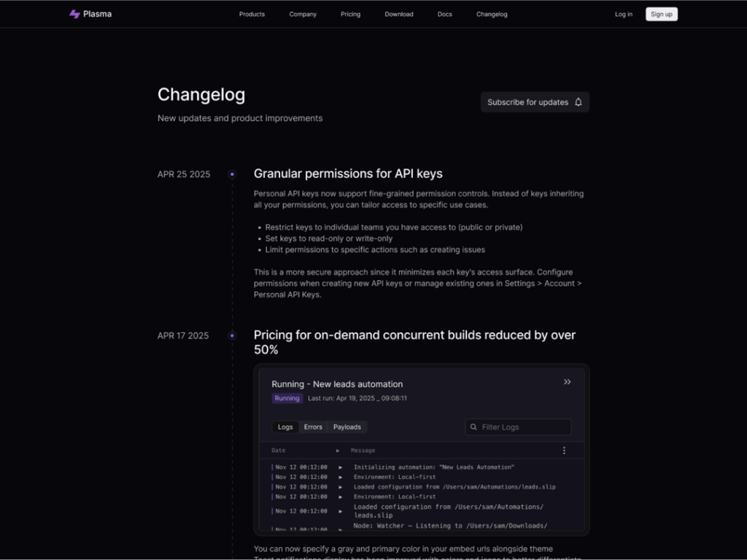Click the Plasma logo icon
Viewport: 747px width, 560px height.
(73, 13)
